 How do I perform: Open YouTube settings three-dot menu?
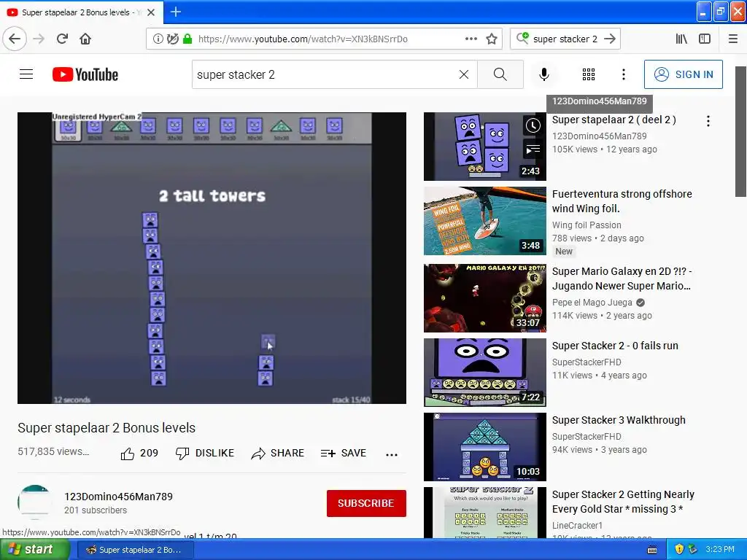(624, 74)
